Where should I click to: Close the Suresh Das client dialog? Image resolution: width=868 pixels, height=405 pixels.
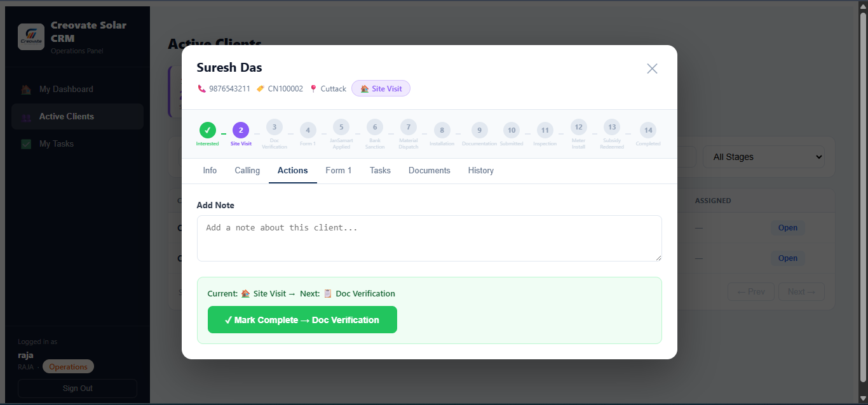[x=652, y=69]
